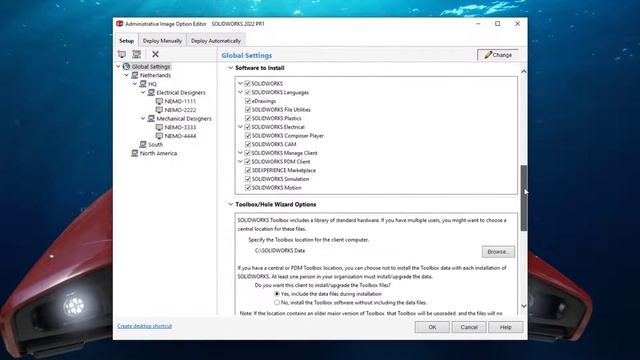Image resolution: width=640 pixels, height=360 pixels.
Task: Uncheck SOLIDWORKS Plastics checkbox
Action: [x=247, y=118]
